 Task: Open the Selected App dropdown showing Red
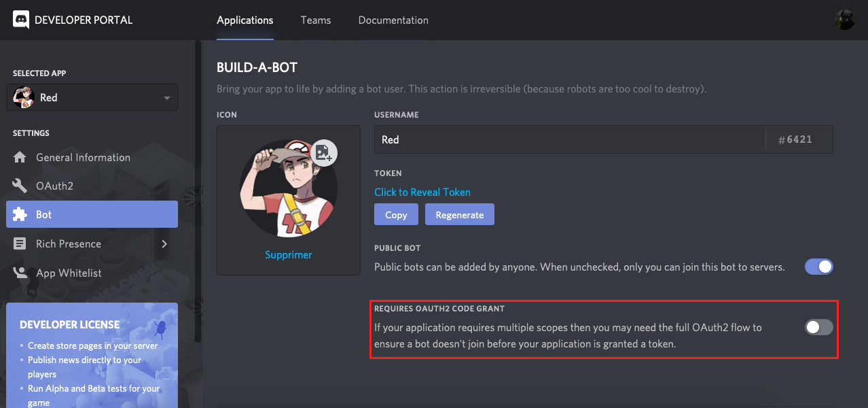(x=92, y=97)
